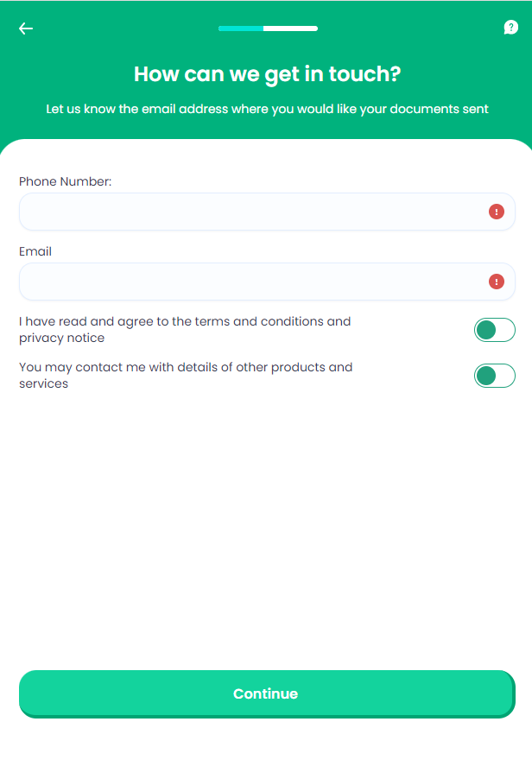This screenshot has height=766, width=532.
Task: Toggle the other products contact switch
Action: [494, 376]
